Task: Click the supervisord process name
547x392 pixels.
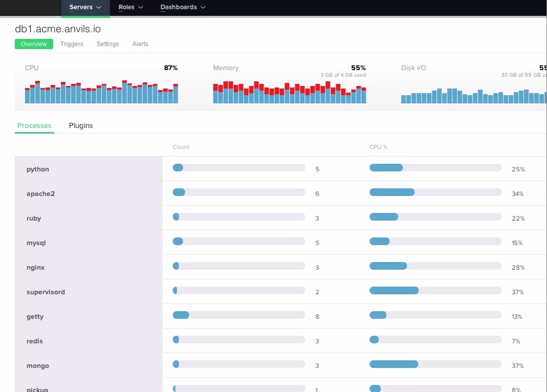Action: (x=46, y=292)
